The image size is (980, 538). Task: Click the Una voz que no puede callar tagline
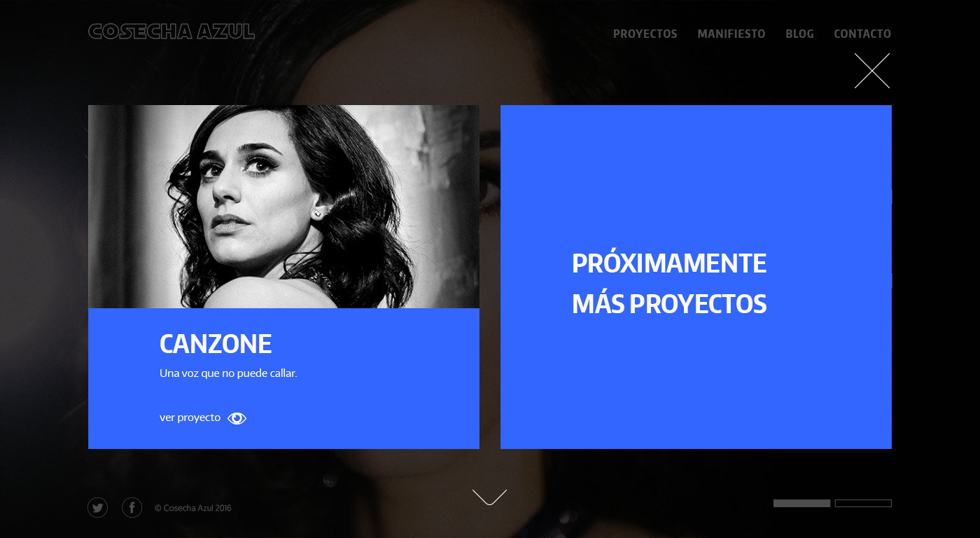[x=228, y=373]
